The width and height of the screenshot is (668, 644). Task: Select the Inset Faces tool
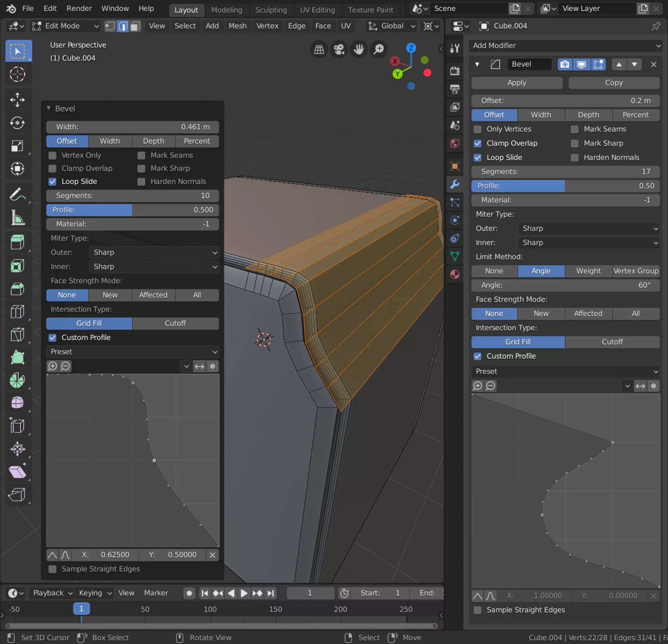point(17,266)
